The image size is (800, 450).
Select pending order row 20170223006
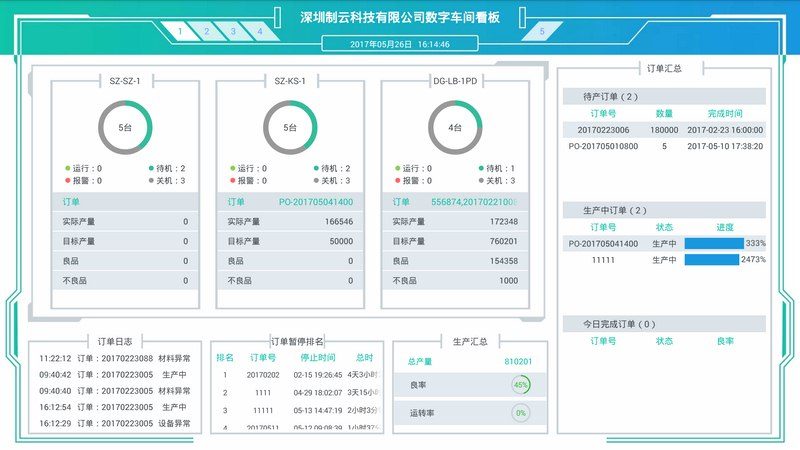664,130
